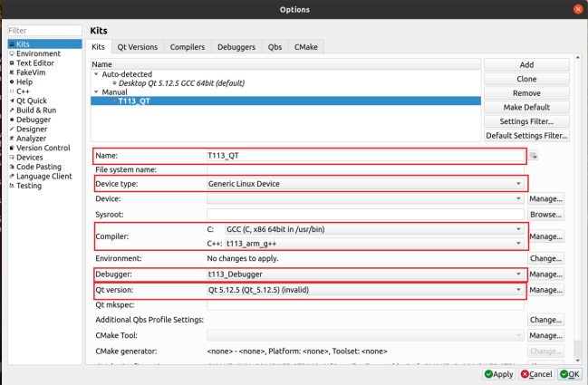Close the Options dialog window
The height and width of the screenshot is (385, 588).
(x=578, y=9)
